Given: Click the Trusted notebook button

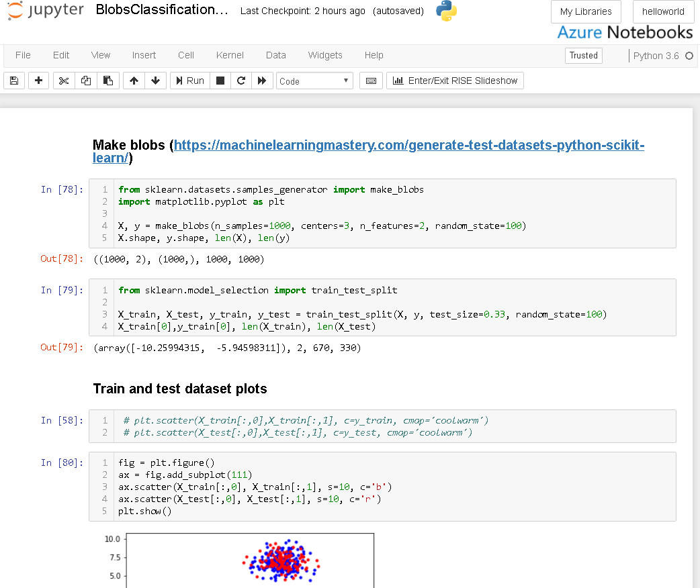Looking at the screenshot, I should [584, 55].
